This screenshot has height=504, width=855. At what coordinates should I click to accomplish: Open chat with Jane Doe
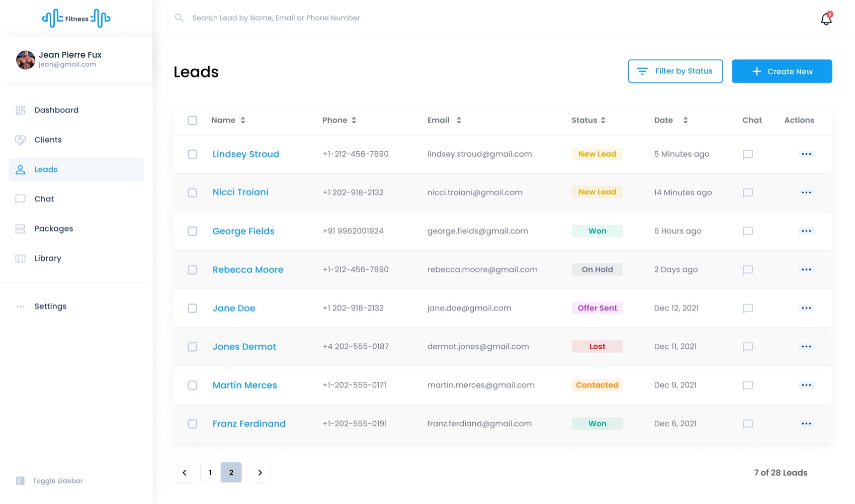tap(748, 308)
